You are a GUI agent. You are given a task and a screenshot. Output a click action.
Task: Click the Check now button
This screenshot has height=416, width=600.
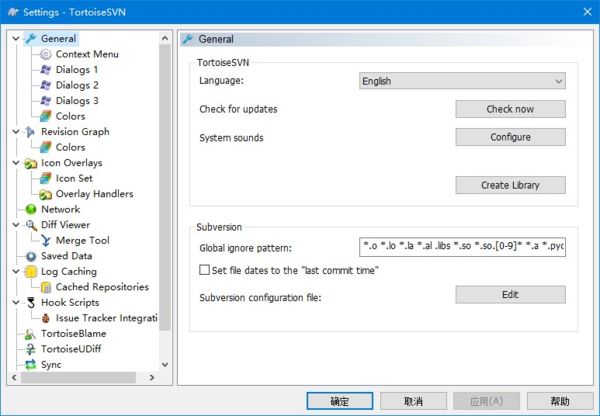pyautogui.click(x=510, y=109)
